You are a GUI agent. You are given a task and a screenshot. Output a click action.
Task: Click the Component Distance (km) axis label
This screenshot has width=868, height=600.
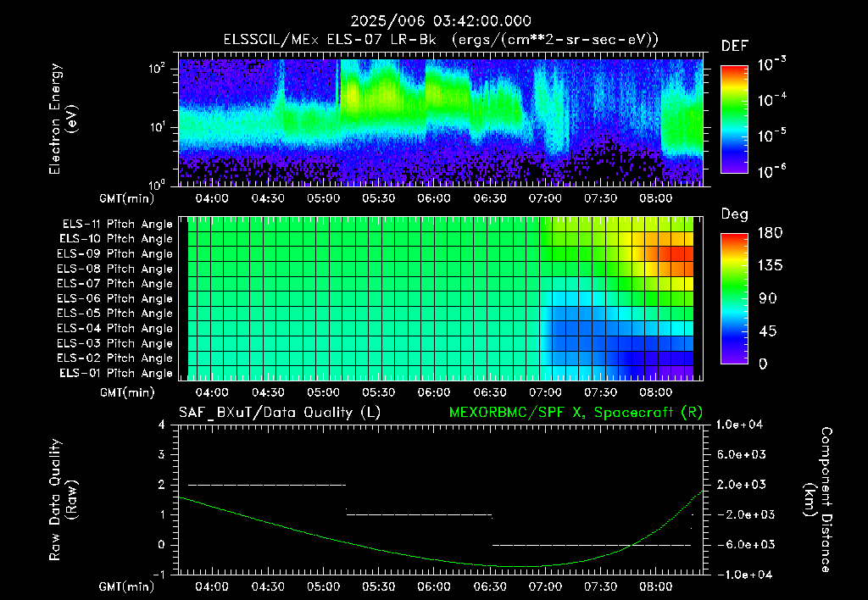818,500
